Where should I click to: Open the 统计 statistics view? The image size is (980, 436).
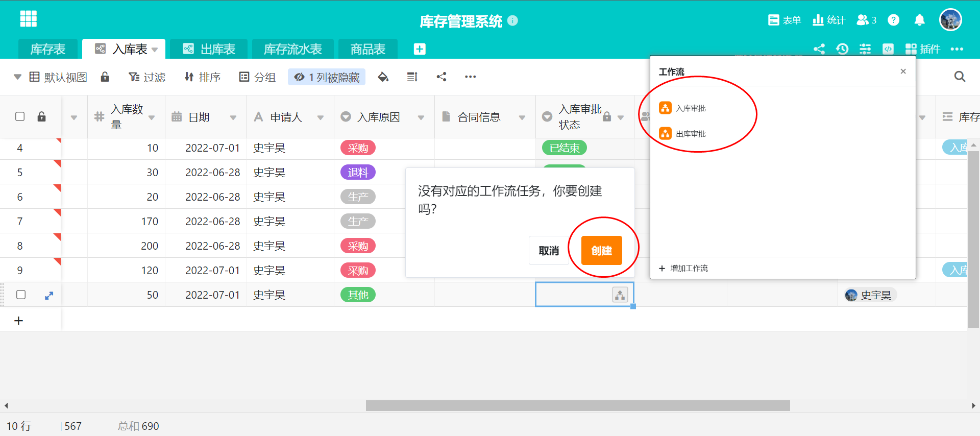click(829, 20)
